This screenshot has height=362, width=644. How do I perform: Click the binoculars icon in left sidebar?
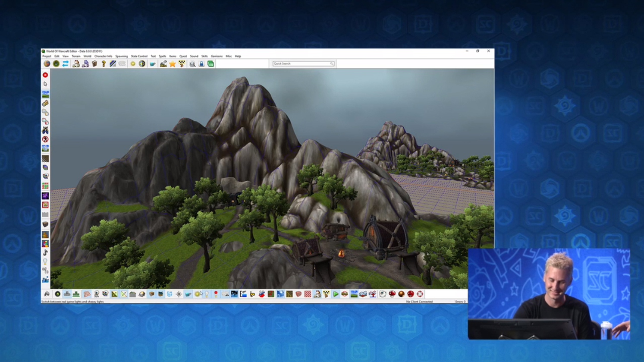(x=45, y=130)
